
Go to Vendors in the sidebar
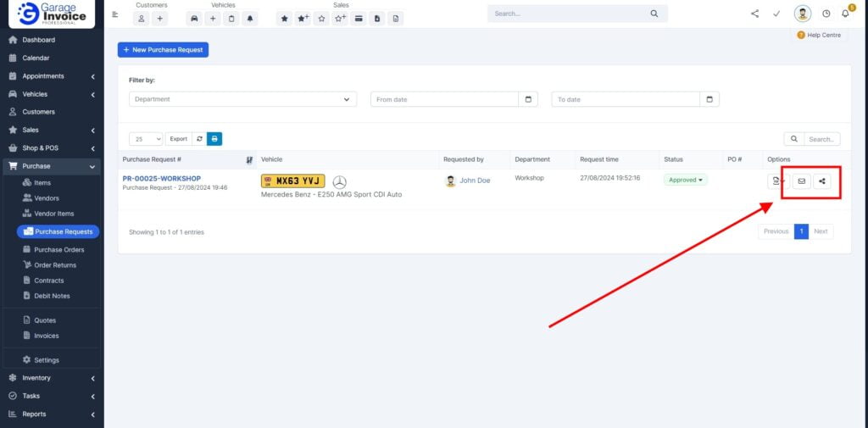click(47, 198)
